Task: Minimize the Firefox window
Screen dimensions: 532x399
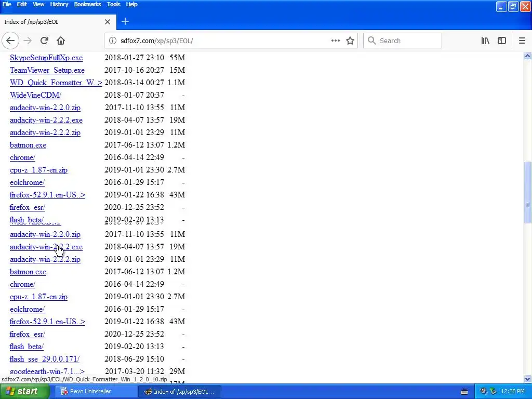Action: point(501,6)
